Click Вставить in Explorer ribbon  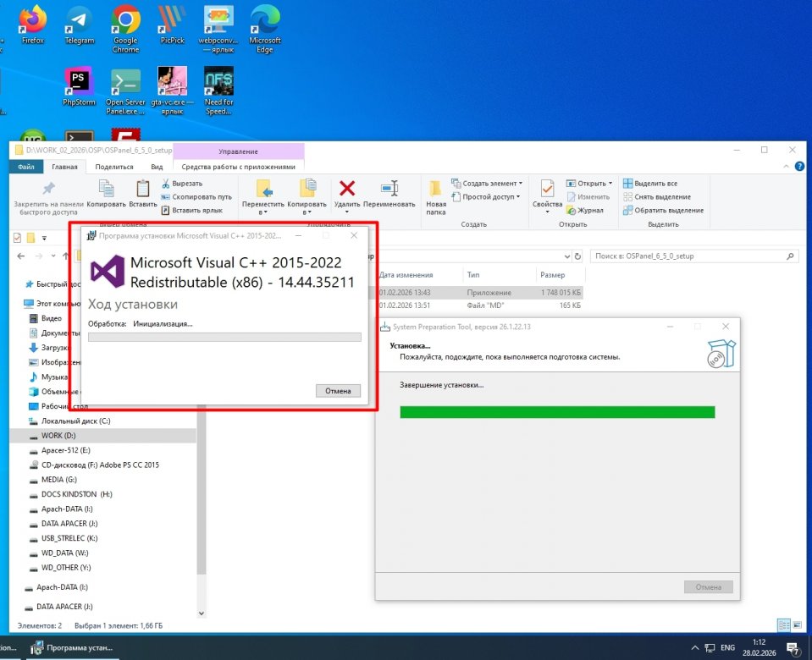click(143, 194)
